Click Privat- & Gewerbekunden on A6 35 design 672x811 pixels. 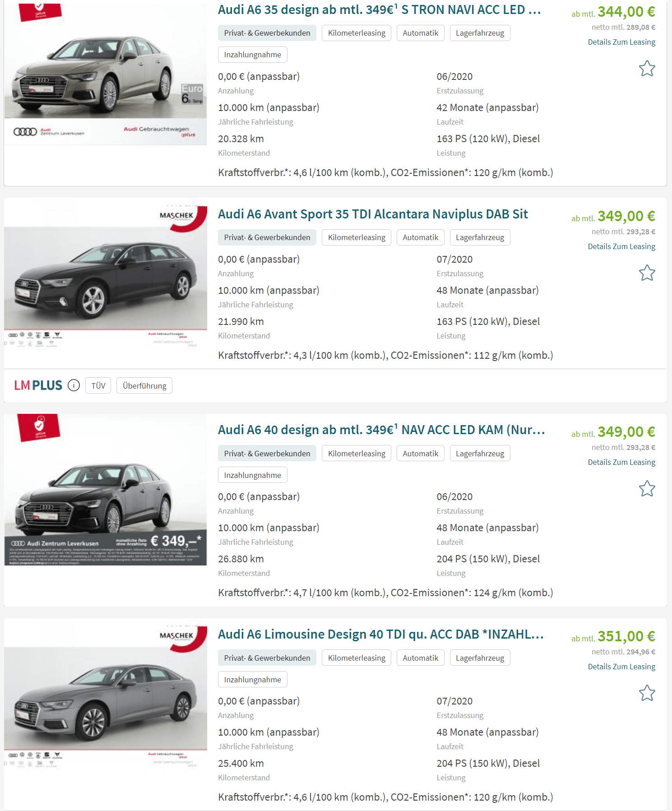[267, 33]
